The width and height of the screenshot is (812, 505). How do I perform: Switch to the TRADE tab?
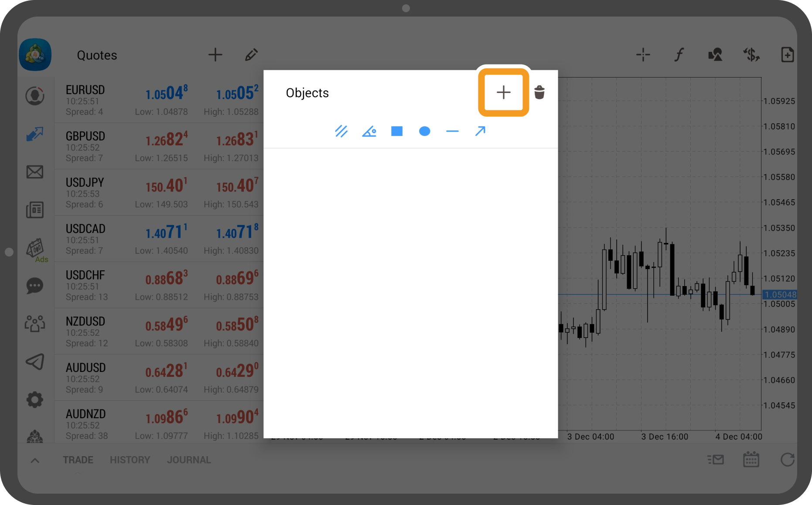(x=78, y=460)
